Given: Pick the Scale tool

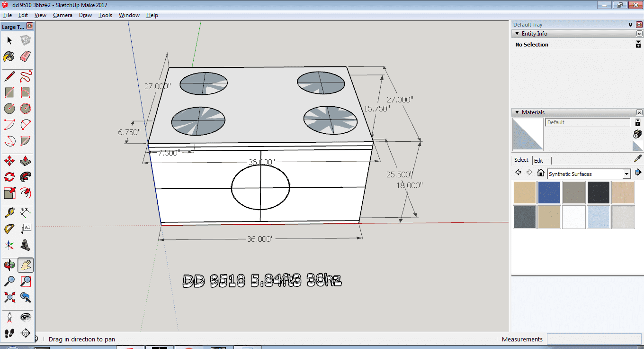Looking at the screenshot, I should [x=9, y=193].
